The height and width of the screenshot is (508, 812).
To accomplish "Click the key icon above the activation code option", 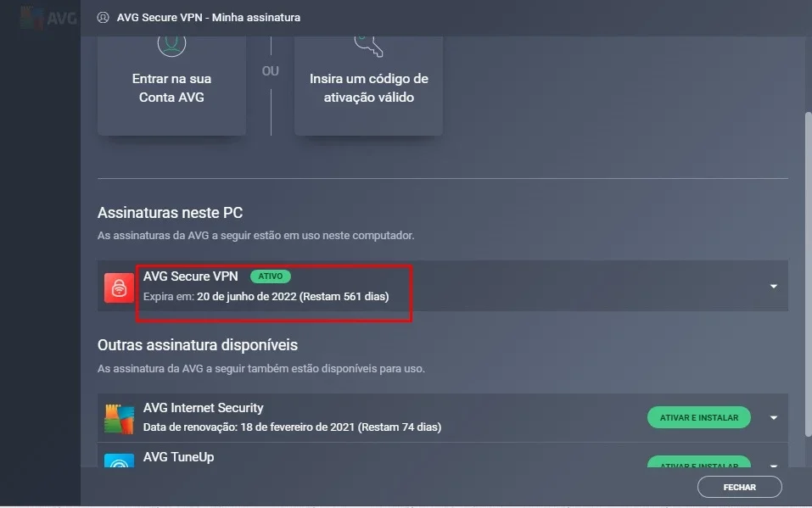I will pyautogui.click(x=368, y=46).
